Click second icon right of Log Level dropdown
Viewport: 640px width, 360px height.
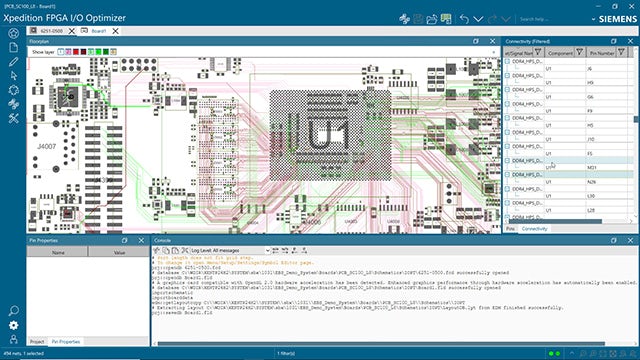[x=285, y=250]
